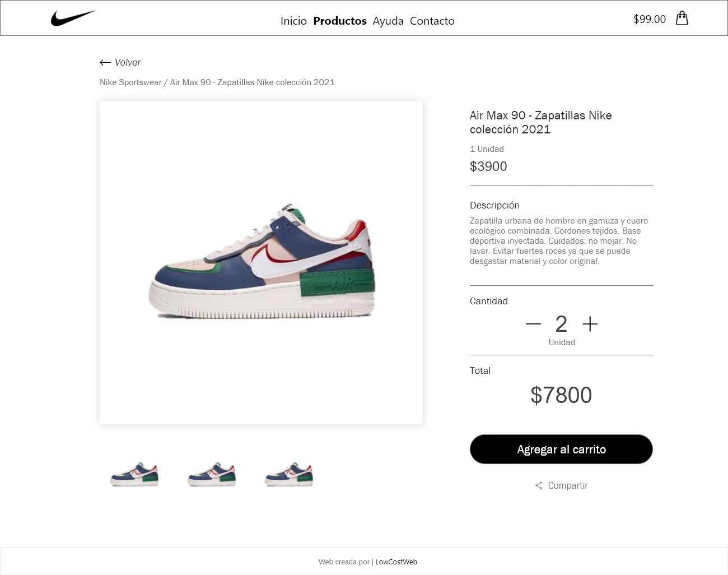Click the Volver link text
This screenshot has width=728, height=575.
click(128, 62)
